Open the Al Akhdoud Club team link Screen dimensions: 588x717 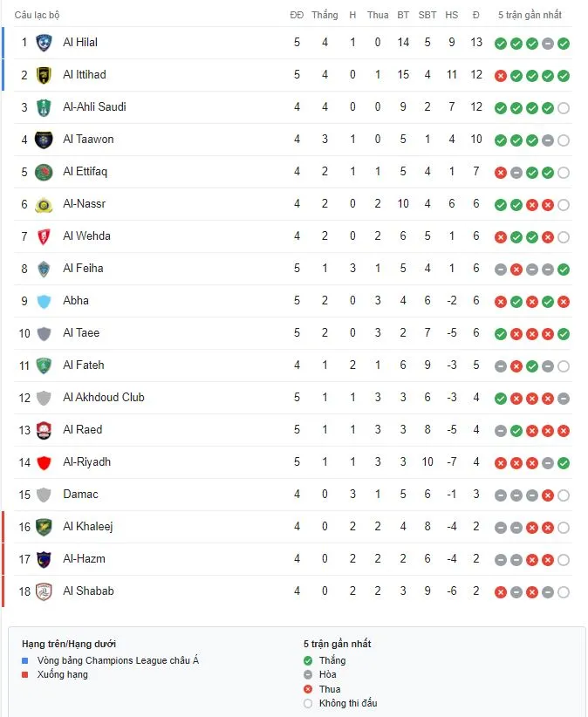(x=104, y=398)
